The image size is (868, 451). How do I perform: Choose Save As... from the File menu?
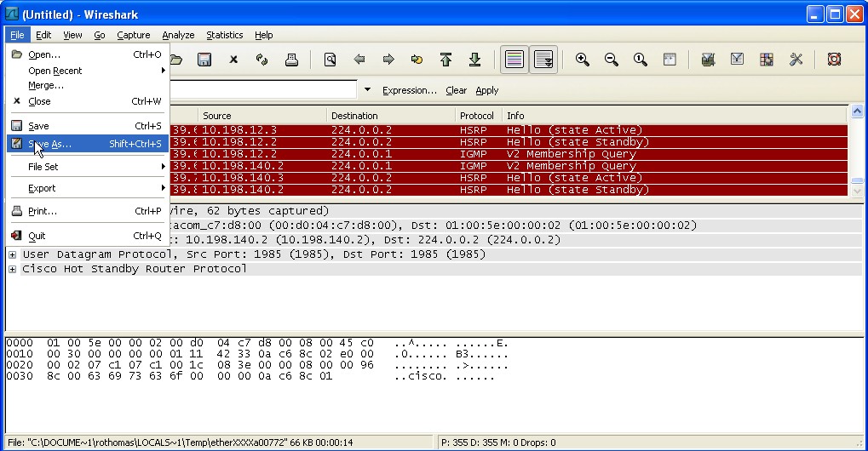point(50,144)
